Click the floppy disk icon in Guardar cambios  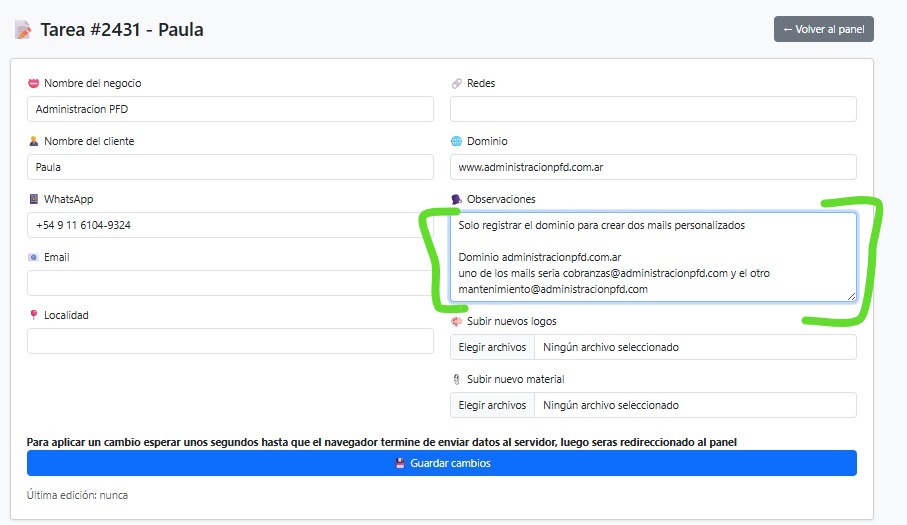pyautogui.click(x=400, y=463)
